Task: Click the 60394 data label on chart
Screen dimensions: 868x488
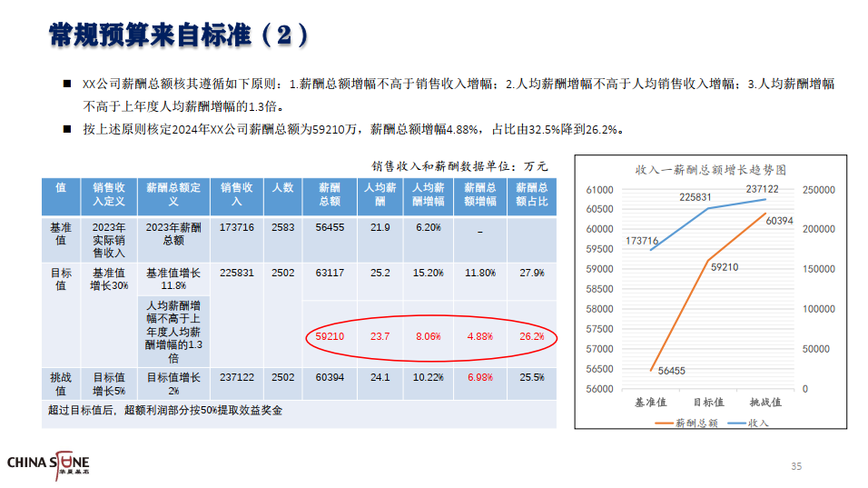Action: [x=779, y=221]
